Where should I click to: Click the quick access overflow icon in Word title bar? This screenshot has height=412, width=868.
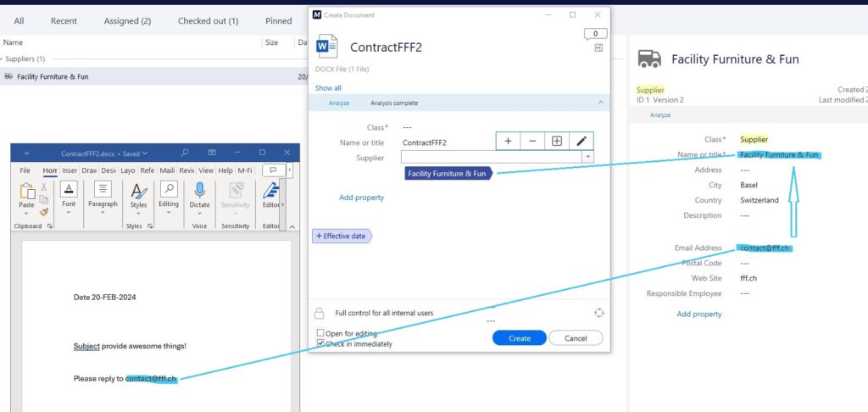click(26, 153)
